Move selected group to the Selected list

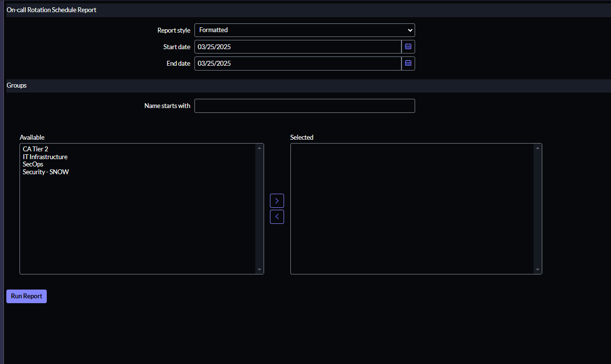point(277,201)
